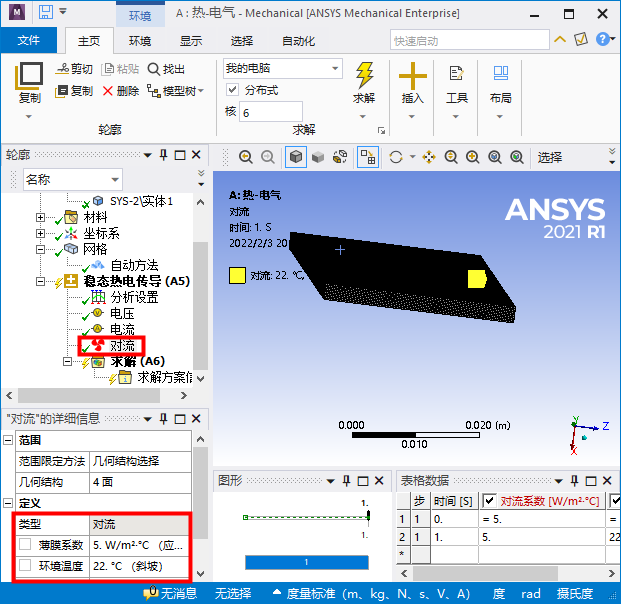
Task: Select 电压 (Voltage) in the outline tree
Action: (122, 313)
